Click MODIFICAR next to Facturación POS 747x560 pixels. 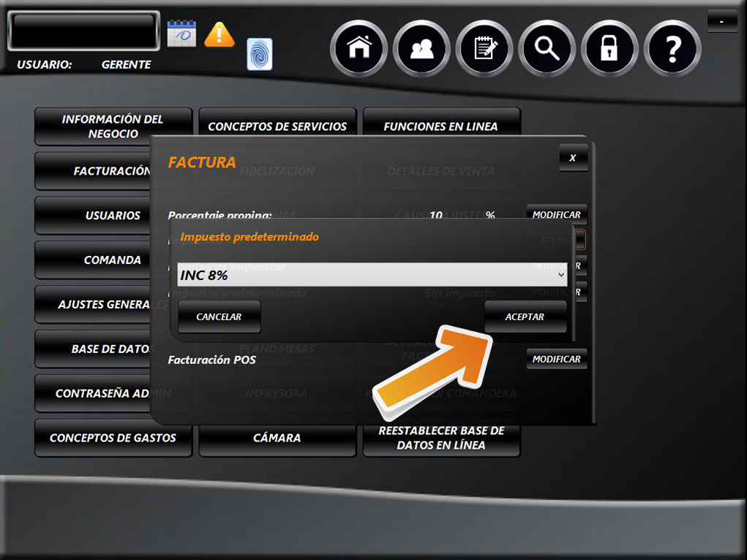pyautogui.click(x=556, y=359)
